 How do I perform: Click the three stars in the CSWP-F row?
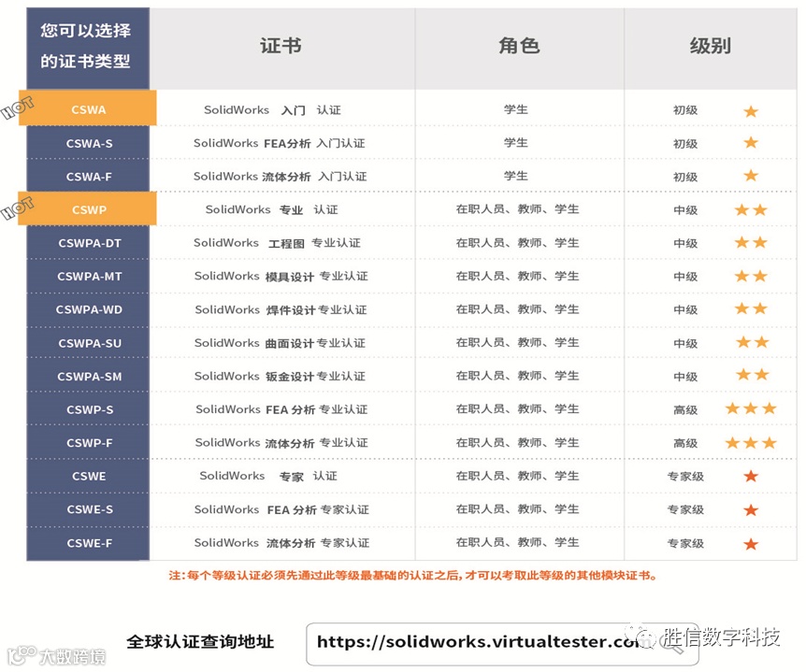click(751, 442)
